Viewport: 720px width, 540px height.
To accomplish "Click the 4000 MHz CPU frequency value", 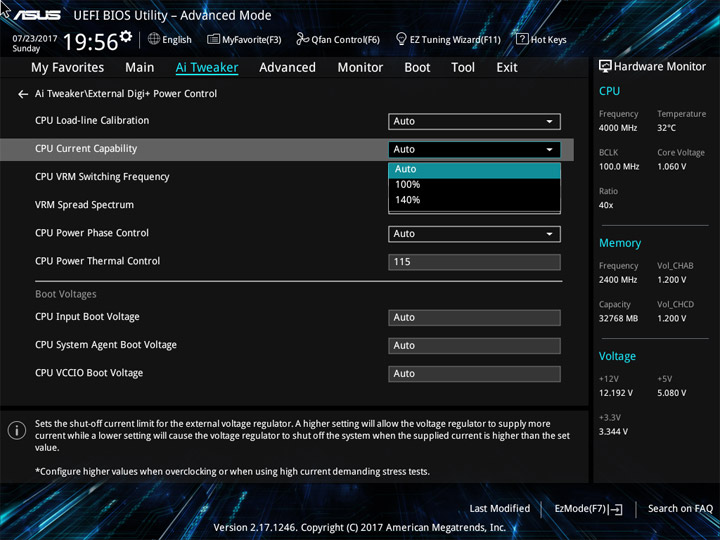I will click(618, 128).
